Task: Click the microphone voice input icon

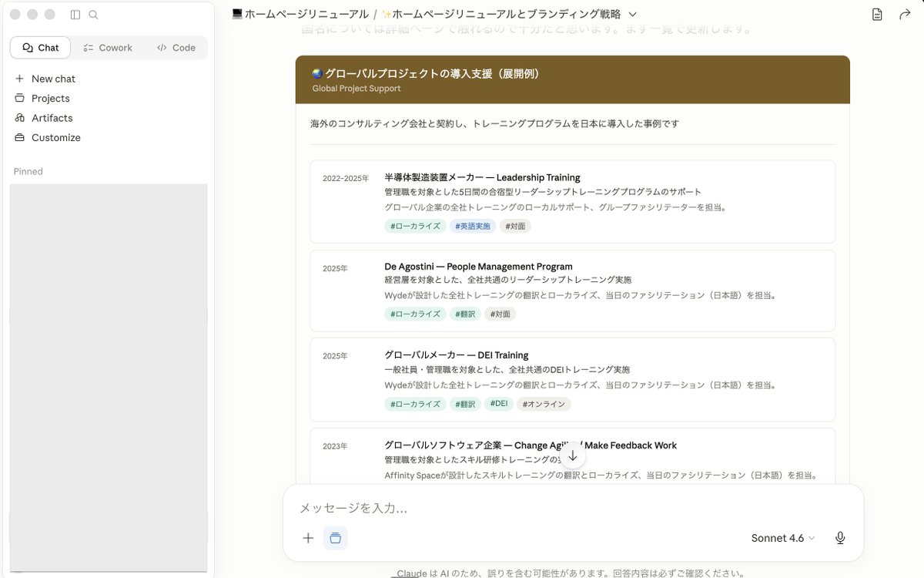Action: click(x=840, y=538)
